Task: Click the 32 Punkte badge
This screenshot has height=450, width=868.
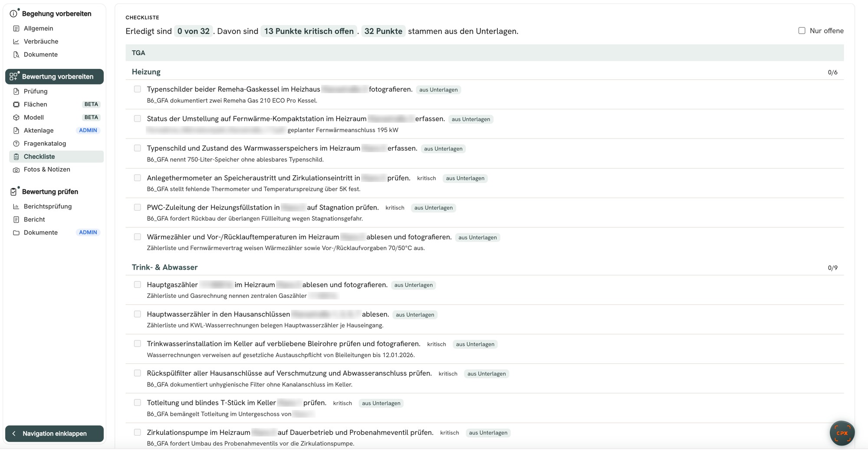Action: (x=383, y=31)
